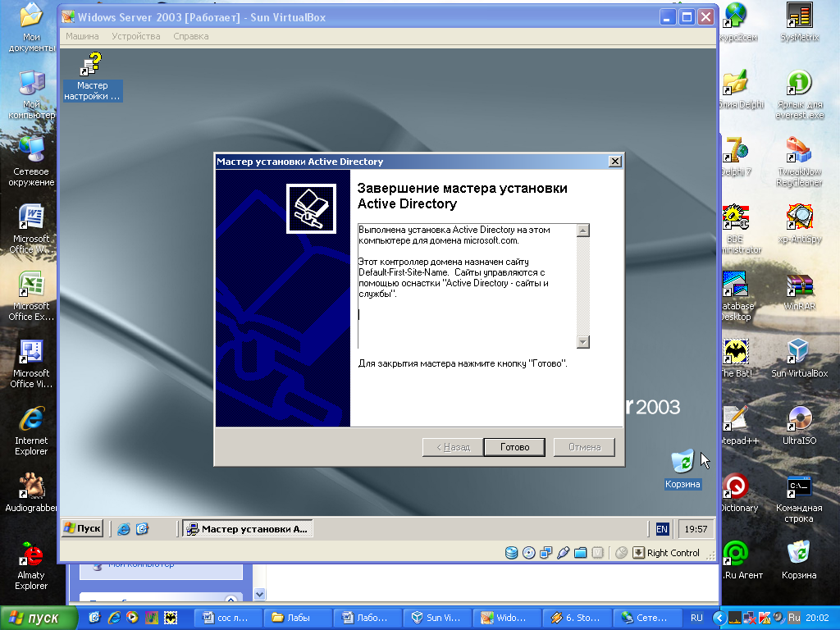Select the The Bat! desktop icon

pos(737,358)
